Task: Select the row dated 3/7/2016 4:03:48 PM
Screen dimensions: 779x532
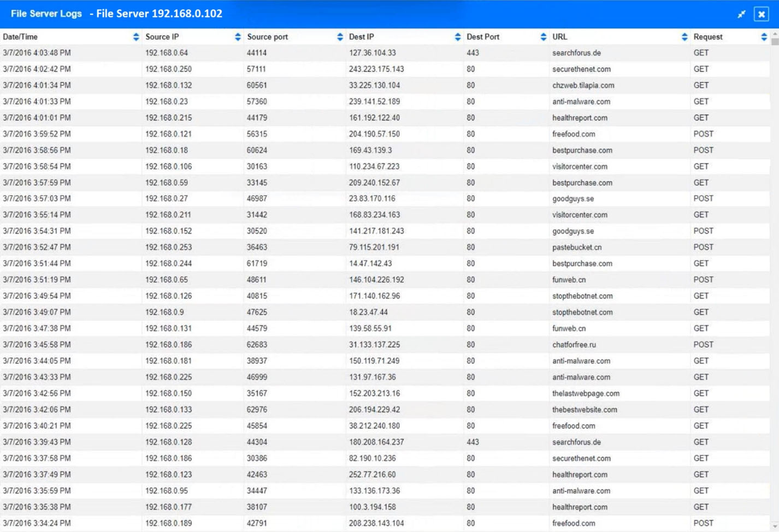Action: (385, 53)
